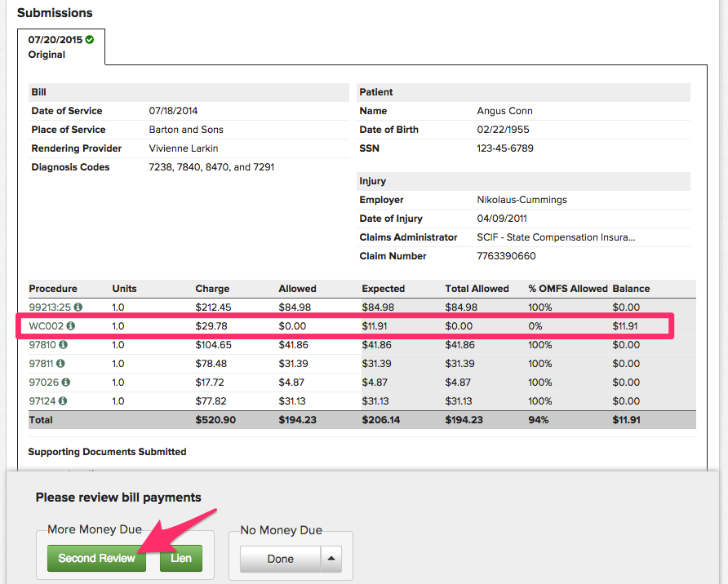The width and height of the screenshot is (728, 584).
Task: Click Employer value Nikolaus-Cummings
Action: (522, 200)
